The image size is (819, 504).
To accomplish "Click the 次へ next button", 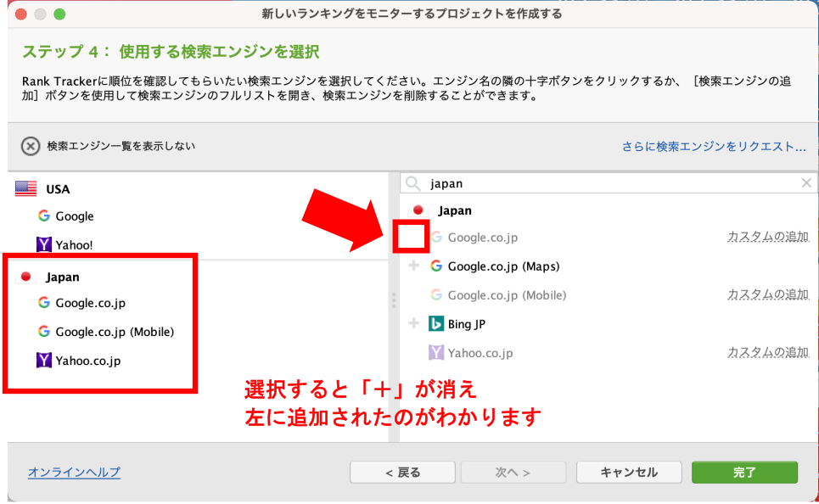I will pyautogui.click(x=513, y=472).
